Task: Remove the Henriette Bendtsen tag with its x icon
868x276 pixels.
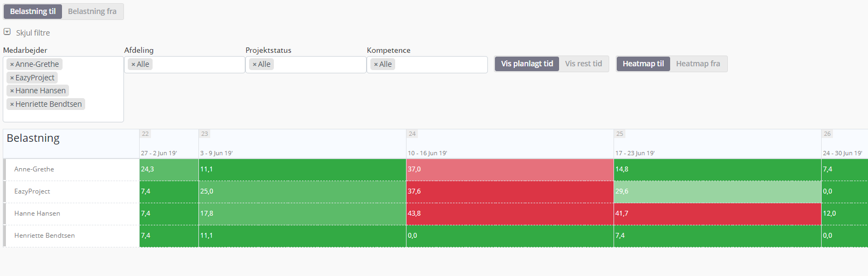Action: [12, 105]
